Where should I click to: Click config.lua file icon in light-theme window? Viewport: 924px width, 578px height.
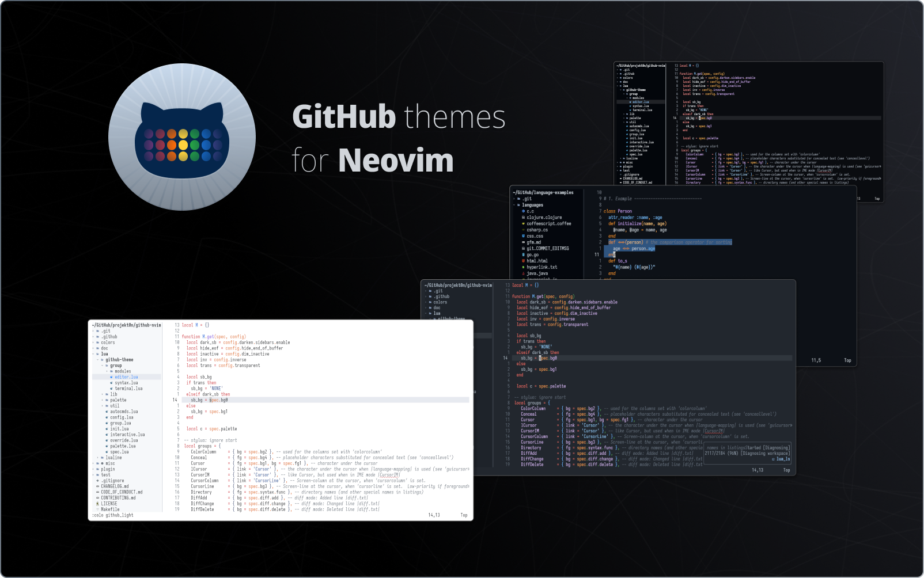tap(107, 417)
